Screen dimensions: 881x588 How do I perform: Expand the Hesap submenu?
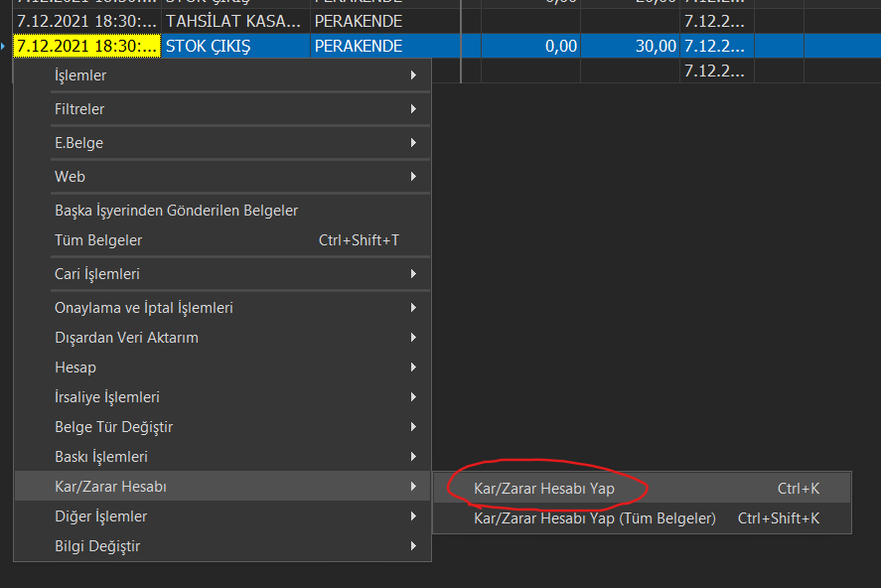tap(75, 367)
